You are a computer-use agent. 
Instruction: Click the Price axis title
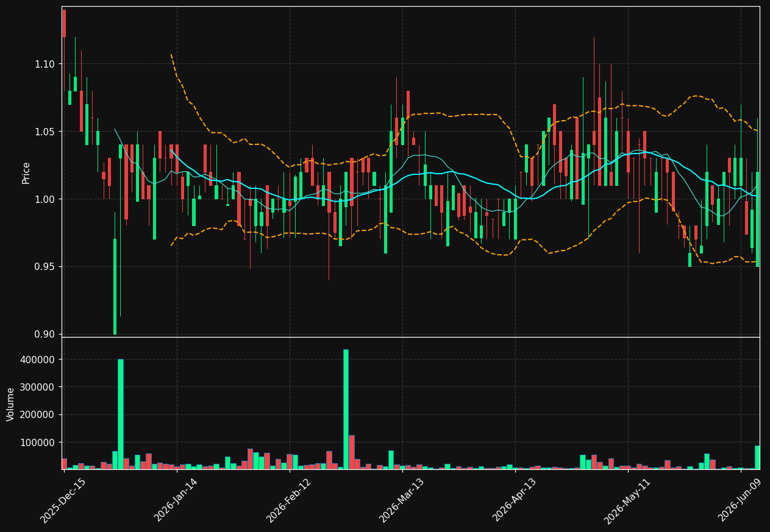click(26, 173)
